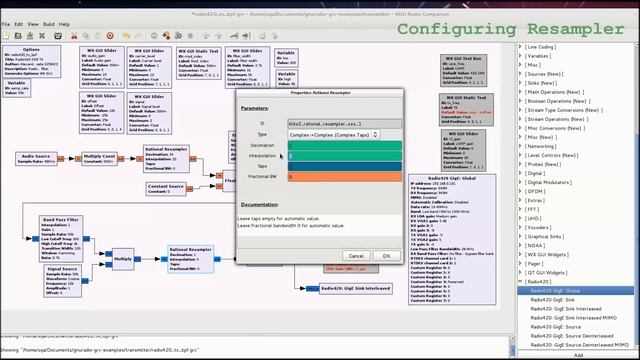Expand the WX GUI Widgets category
The width and height of the screenshot is (640, 360).
(520, 254)
